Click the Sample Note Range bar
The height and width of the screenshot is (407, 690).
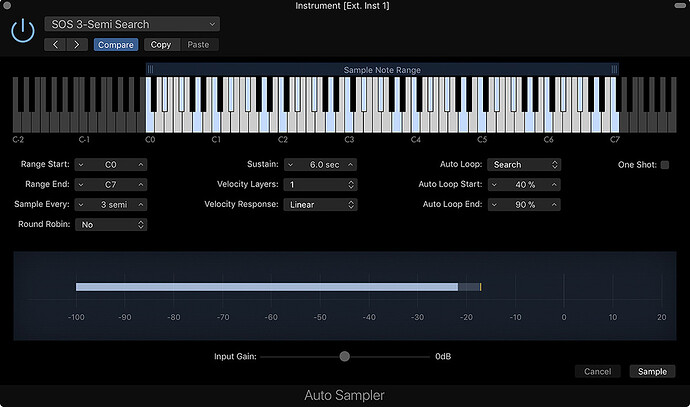[382, 70]
